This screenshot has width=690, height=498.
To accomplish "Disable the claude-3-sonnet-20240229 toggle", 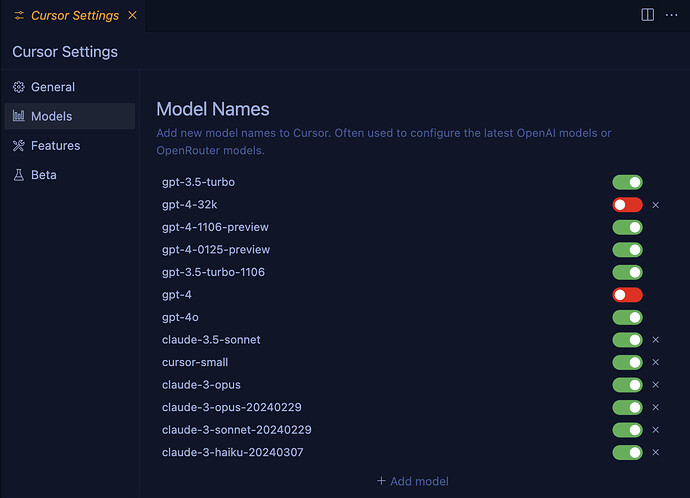I will (x=628, y=430).
